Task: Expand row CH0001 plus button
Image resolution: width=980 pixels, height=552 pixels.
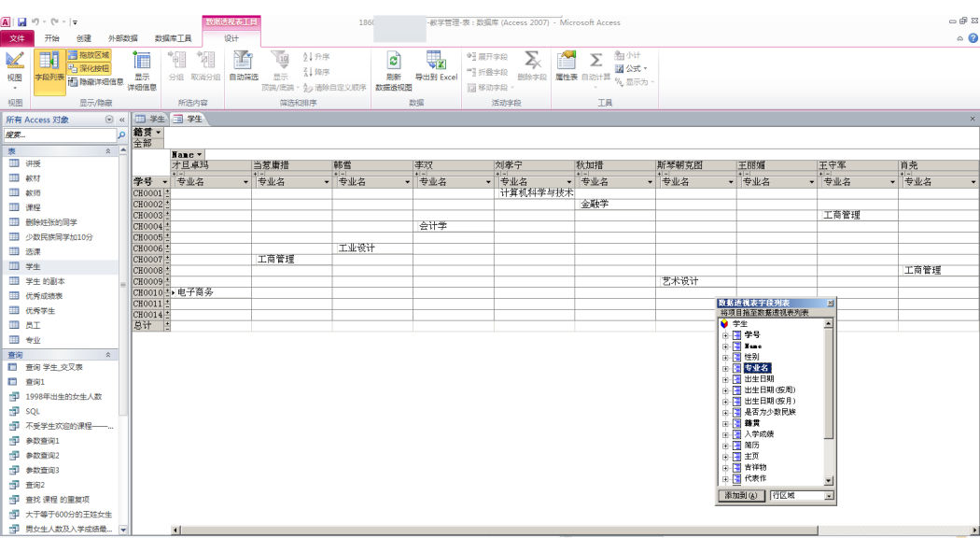Action: [x=167, y=191]
